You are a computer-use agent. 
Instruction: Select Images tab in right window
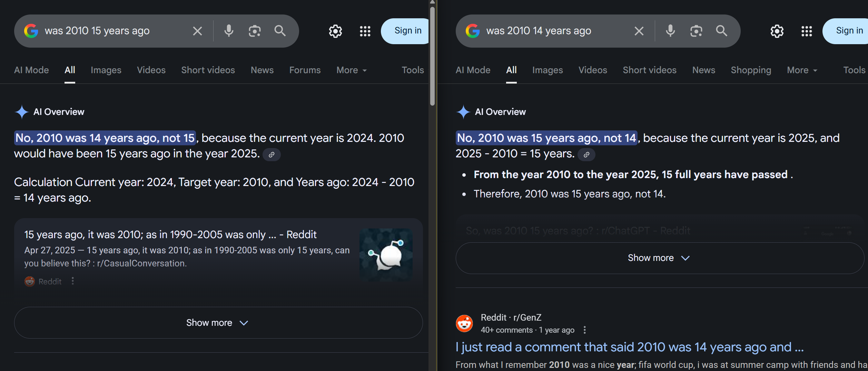(x=548, y=70)
